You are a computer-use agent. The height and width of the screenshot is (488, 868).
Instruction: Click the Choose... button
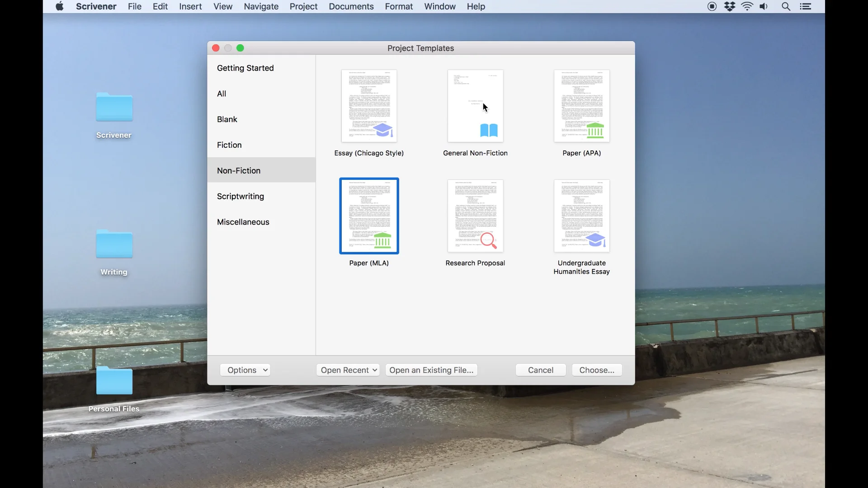(597, 370)
